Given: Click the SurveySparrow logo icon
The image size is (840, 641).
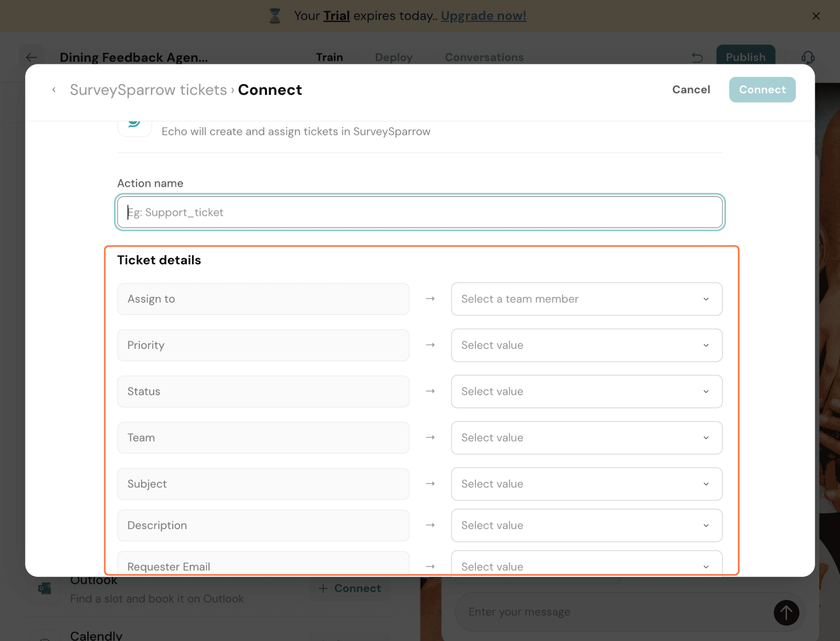Looking at the screenshot, I should point(135,123).
